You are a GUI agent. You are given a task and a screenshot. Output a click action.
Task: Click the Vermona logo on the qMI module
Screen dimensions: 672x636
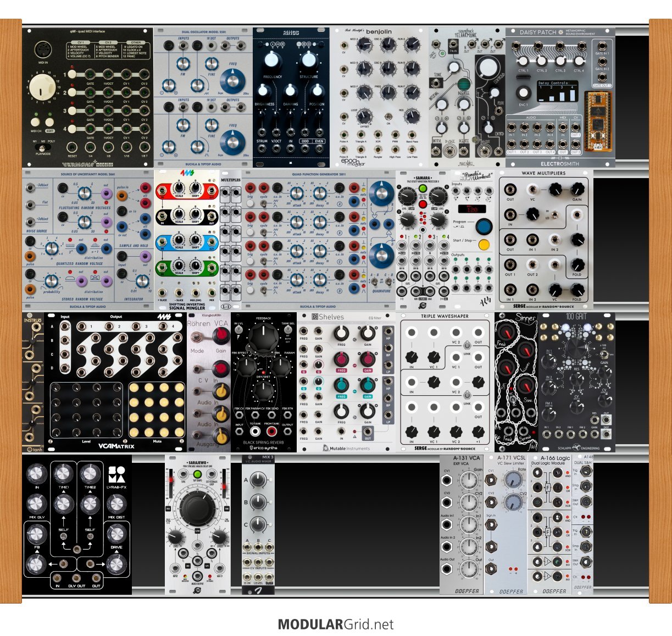point(88,163)
